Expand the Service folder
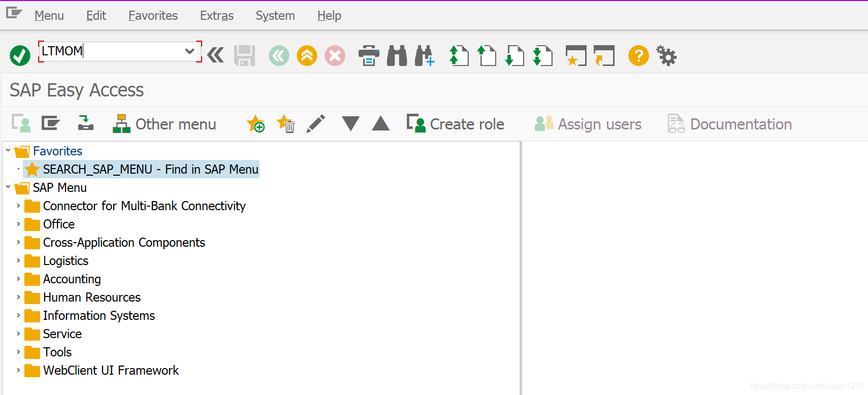 coord(18,334)
